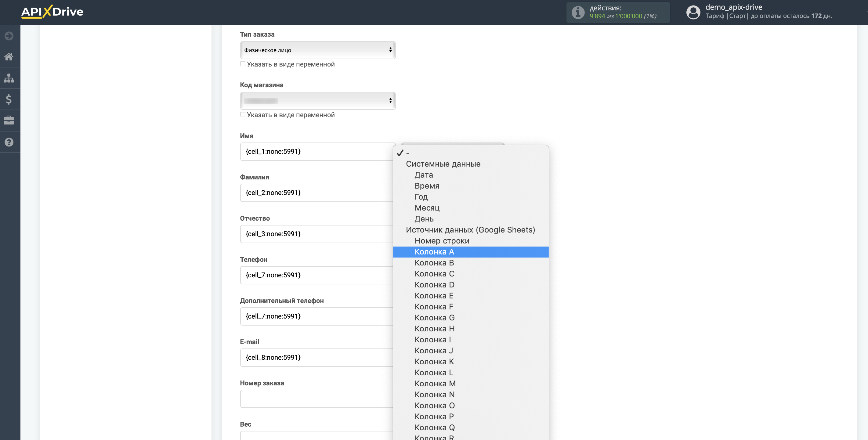Select Колонка J option
Screen dimensions: 868x440
(x=471, y=351)
